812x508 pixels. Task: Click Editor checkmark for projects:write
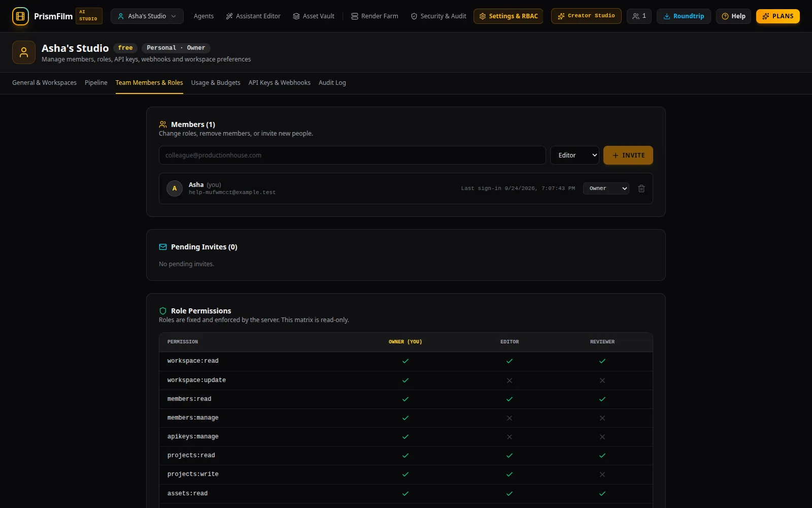click(510, 474)
